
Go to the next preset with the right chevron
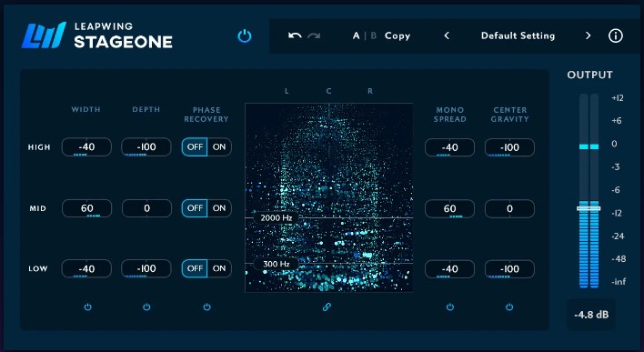point(589,35)
